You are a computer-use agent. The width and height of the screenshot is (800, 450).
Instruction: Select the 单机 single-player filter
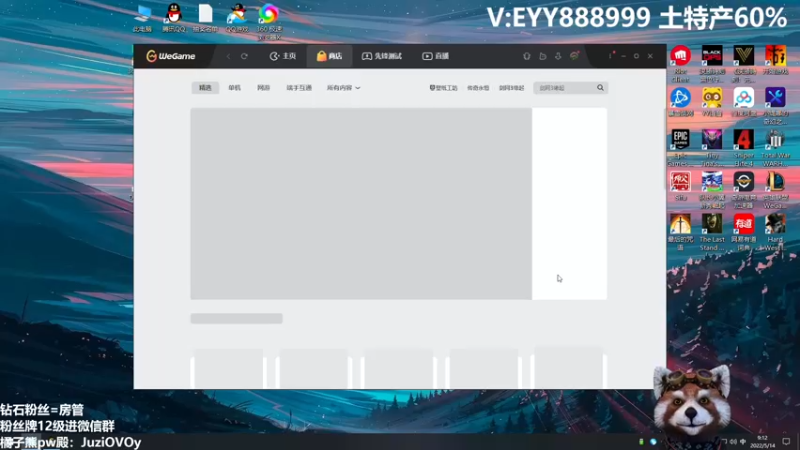pyautogui.click(x=234, y=88)
